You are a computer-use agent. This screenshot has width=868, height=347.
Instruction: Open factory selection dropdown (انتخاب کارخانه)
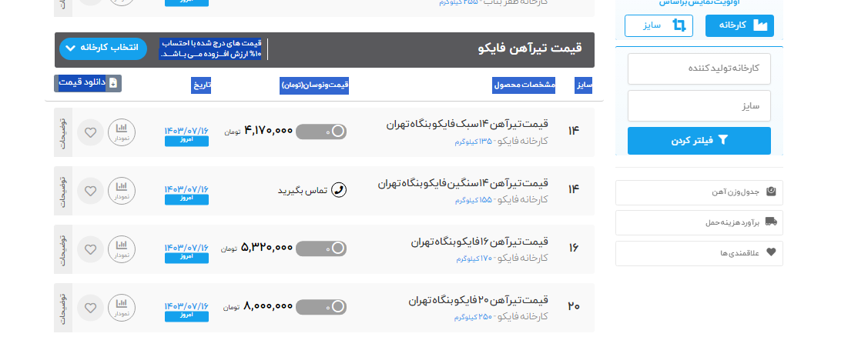(102, 48)
